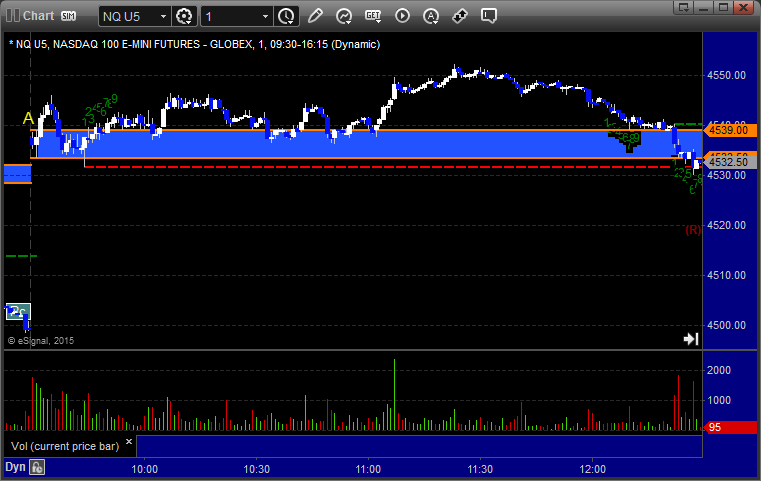Click the 10:00 time axis label
The height and width of the screenshot is (481, 761).
pyautogui.click(x=145, y=469)
